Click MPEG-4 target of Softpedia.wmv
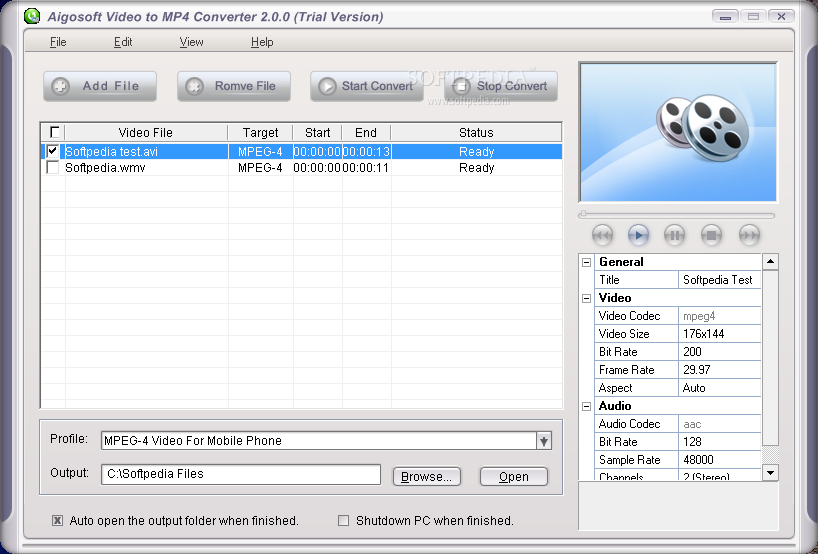This screenshot has width=818, height=554. pos(260,167)
